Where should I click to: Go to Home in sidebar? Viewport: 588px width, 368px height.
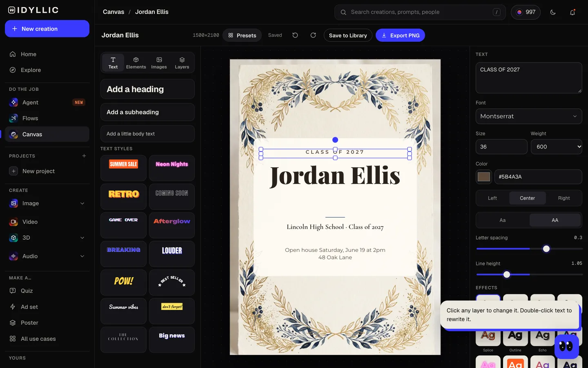pos(47,54)
